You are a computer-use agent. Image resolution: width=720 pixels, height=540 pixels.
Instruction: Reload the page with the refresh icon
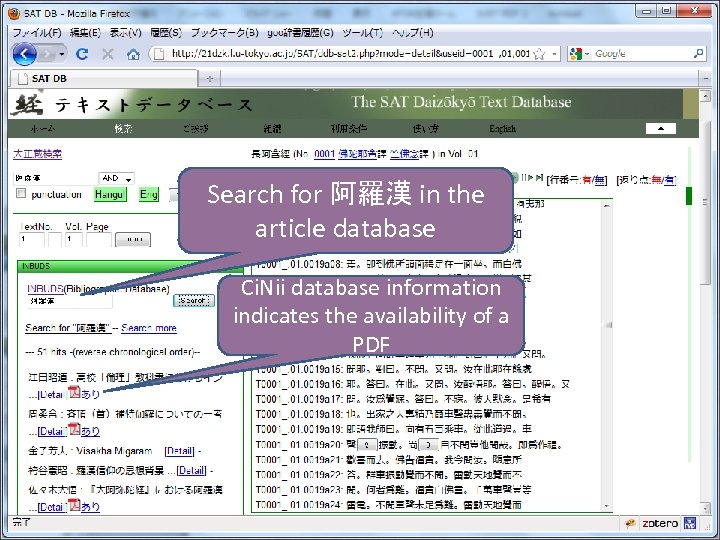(x=82, y=54)
